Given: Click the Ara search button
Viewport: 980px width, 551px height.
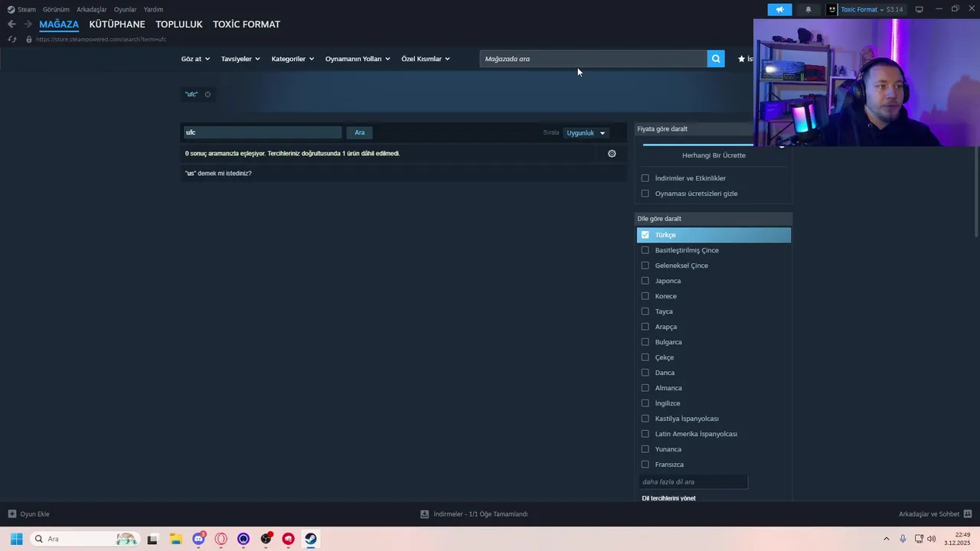Looking at the screenshot, I should tap(360, 132).
